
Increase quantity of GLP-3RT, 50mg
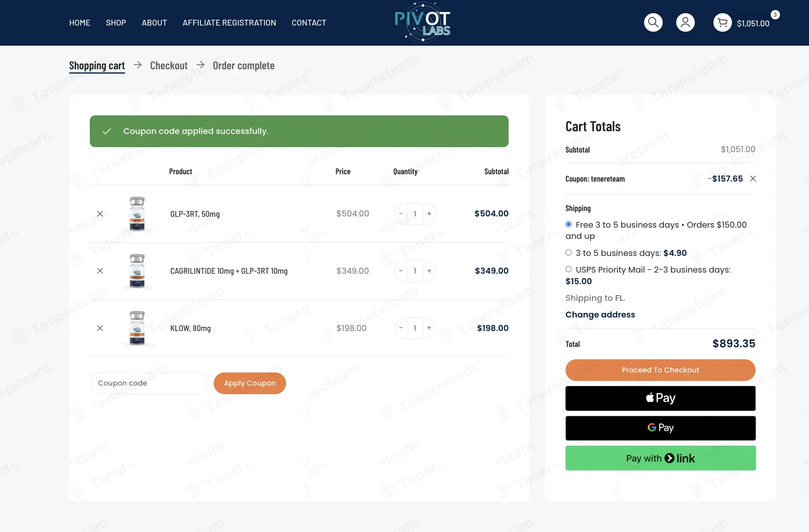(x=429, y=214)
